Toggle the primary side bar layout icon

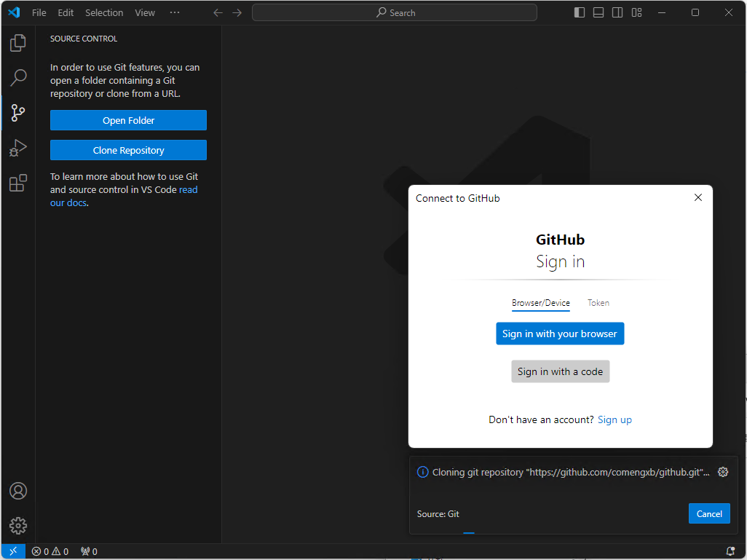click(580, 12)
